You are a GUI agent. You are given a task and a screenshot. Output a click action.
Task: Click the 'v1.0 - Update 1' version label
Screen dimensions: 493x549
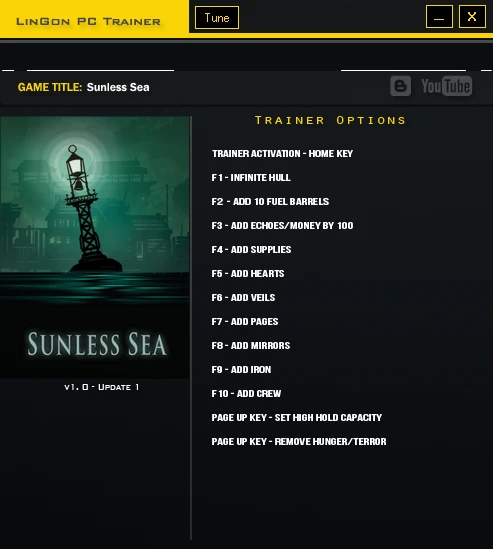102,387
